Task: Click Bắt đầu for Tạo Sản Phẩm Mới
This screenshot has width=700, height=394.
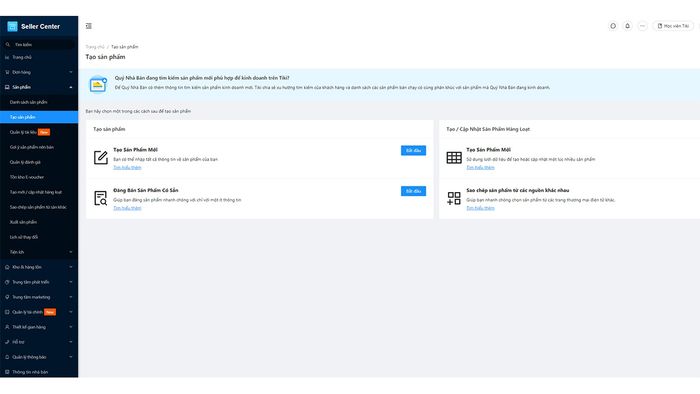Action: point(413,150)
